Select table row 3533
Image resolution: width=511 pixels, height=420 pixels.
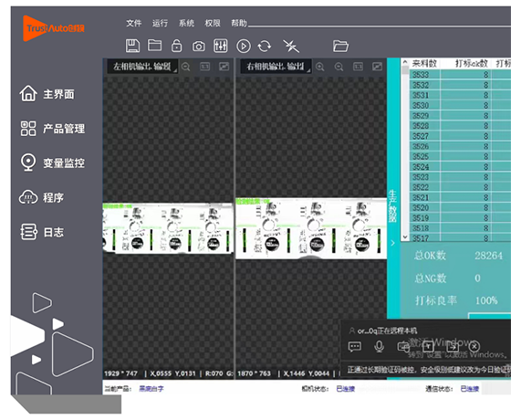point(460,75)
